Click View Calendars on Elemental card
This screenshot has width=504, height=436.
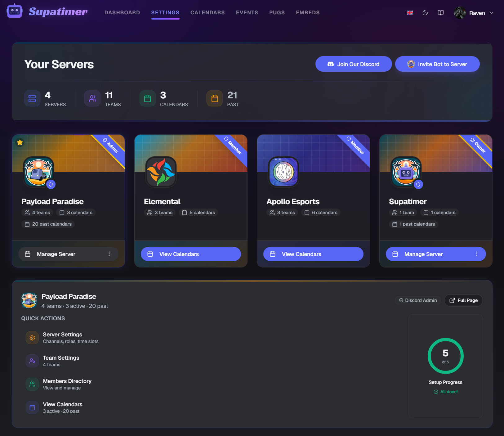(x=191, y=254)
